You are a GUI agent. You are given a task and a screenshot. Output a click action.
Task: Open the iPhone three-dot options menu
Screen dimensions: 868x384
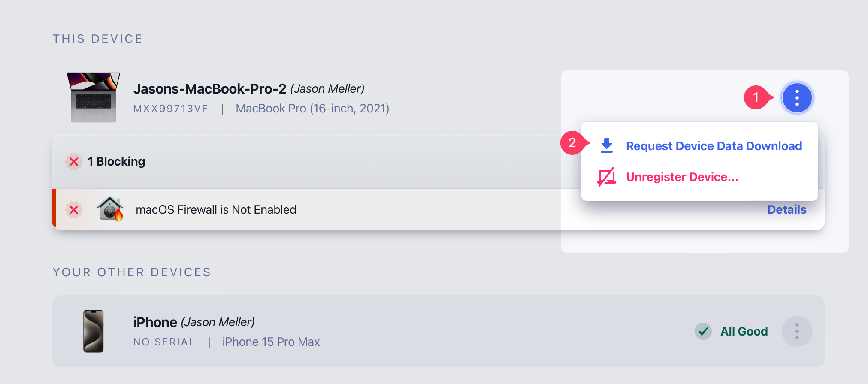pos(797,331)
